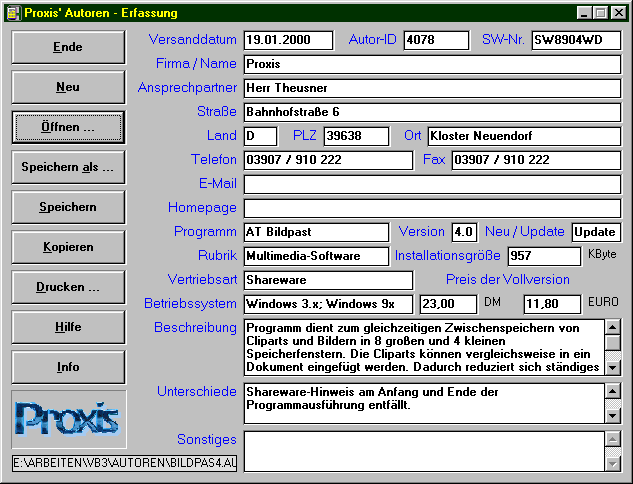Click the Ansprechpartner label
Viewport: 633px width, 484px height.
click(x=187, y=88)
